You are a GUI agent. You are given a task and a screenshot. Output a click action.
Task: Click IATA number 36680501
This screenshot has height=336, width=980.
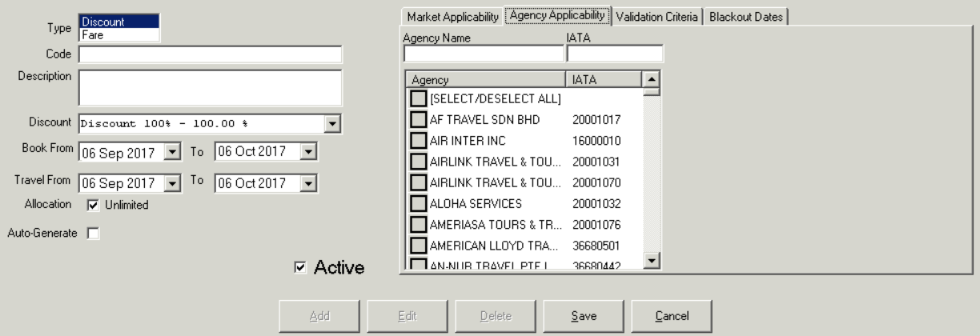tap(596, 245)
